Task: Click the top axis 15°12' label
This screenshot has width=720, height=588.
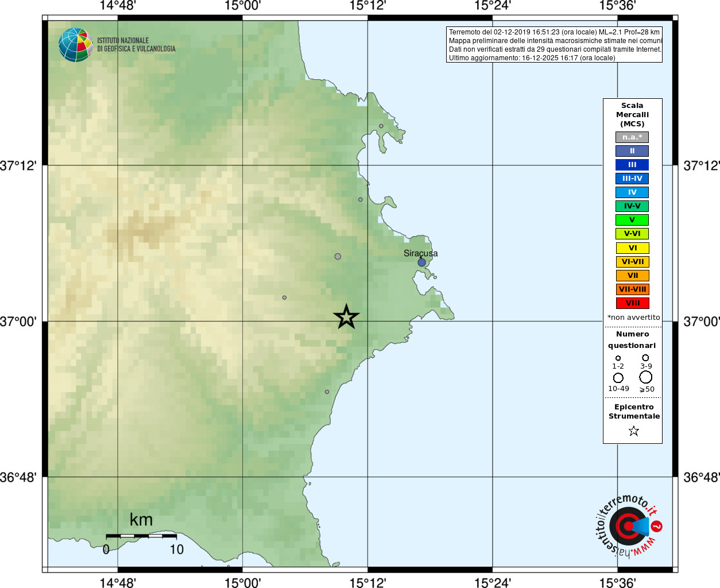Action: tap(367, 6)
